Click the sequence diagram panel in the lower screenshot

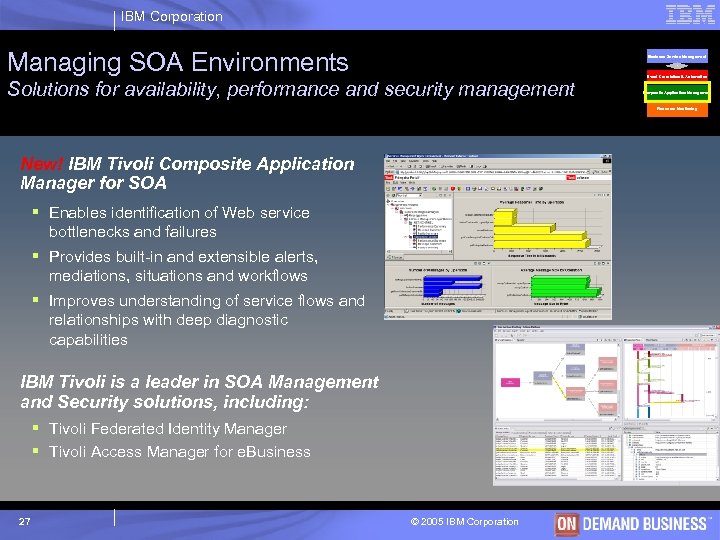(x=669, y=380)
